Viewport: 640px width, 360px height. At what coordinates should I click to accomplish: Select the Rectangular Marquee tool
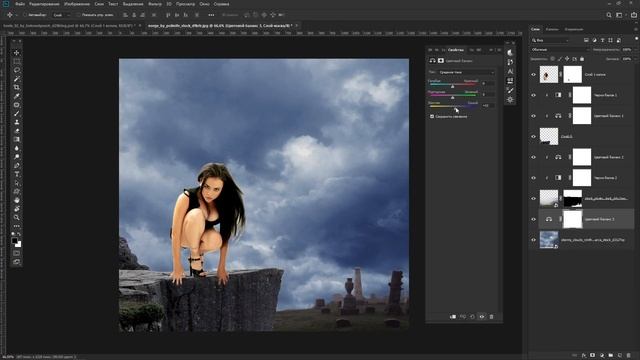click(17, 61)
